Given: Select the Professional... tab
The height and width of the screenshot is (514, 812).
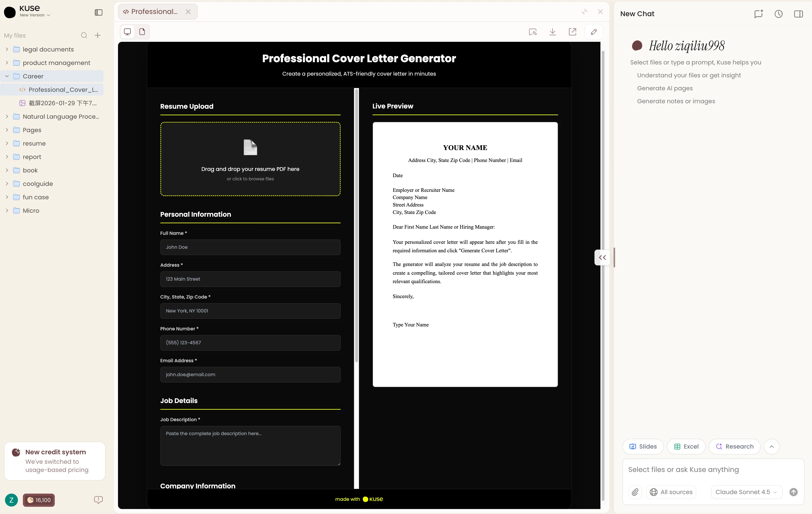Looking at the screenshot, I should point(154,12).
